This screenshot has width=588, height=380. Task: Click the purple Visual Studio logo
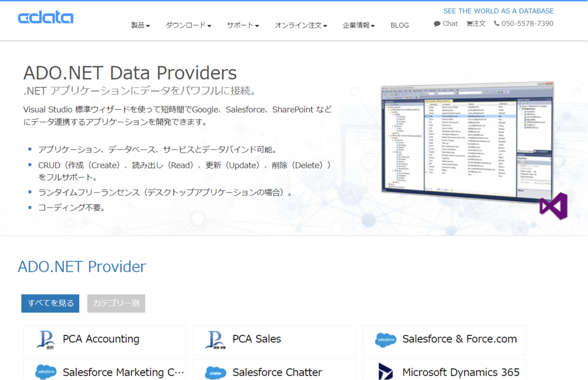pos(553,205)
